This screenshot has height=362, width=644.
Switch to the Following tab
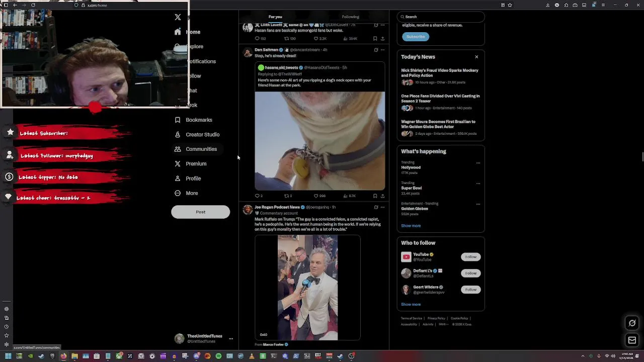(351, 17)
